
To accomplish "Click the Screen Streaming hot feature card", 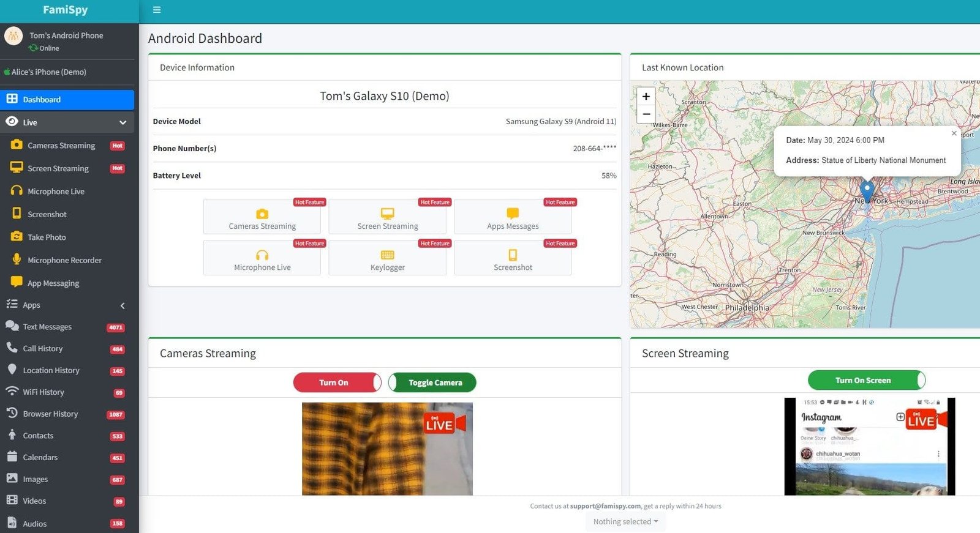I will click(x=388, y=217).
